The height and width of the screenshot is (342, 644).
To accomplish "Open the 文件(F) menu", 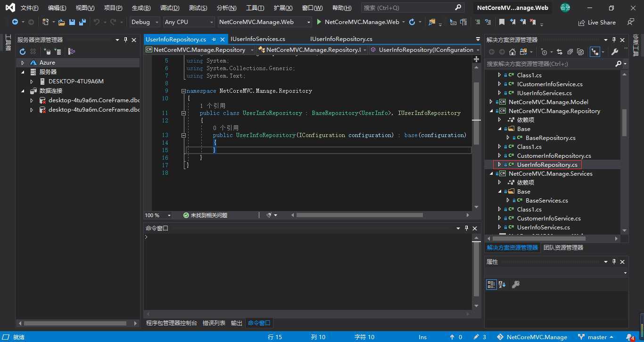I will point(30,8).
